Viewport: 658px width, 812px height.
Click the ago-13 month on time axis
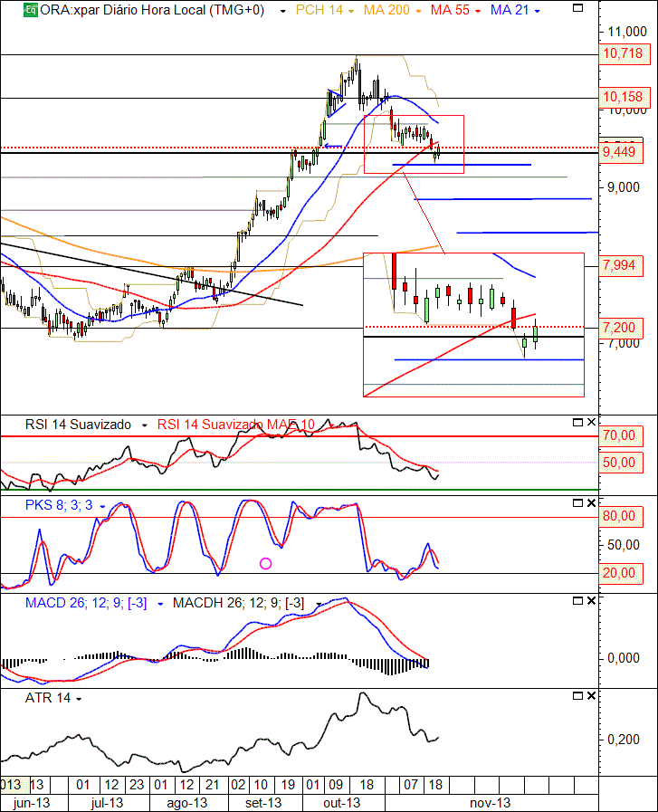[x=186, y=803]
